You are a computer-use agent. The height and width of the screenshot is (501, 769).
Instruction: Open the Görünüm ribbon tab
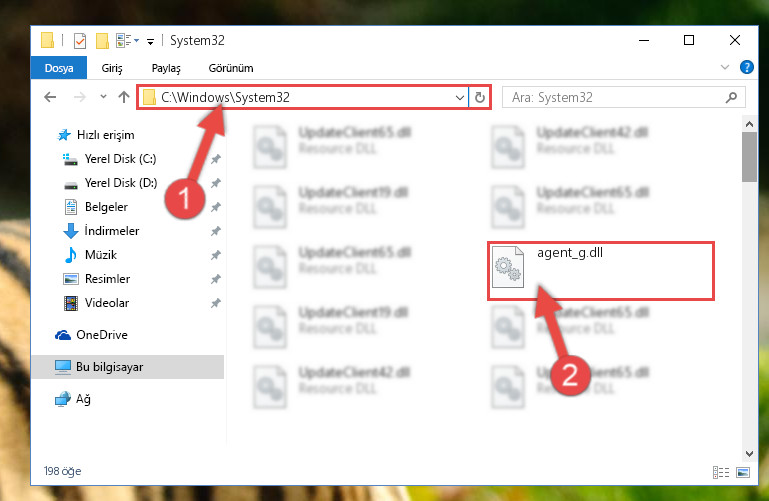(x=231, y=68)
